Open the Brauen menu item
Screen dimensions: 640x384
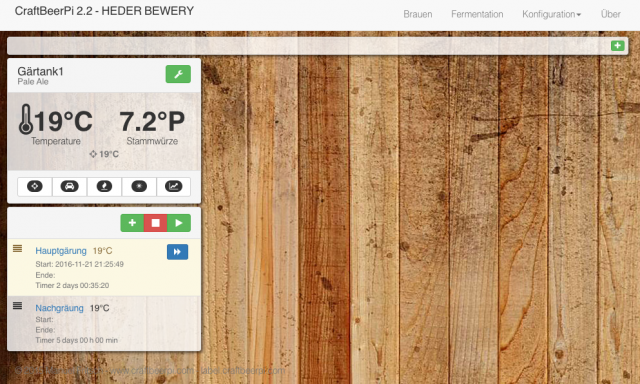[x=418, y=14]
